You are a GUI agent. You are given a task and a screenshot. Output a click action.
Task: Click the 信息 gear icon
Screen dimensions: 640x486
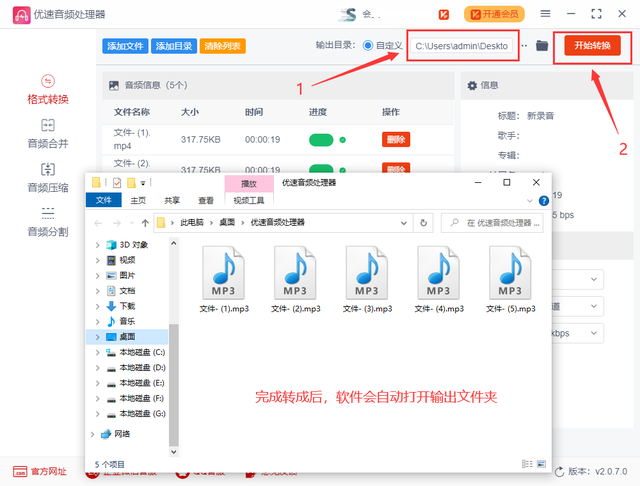click(472, 85)
